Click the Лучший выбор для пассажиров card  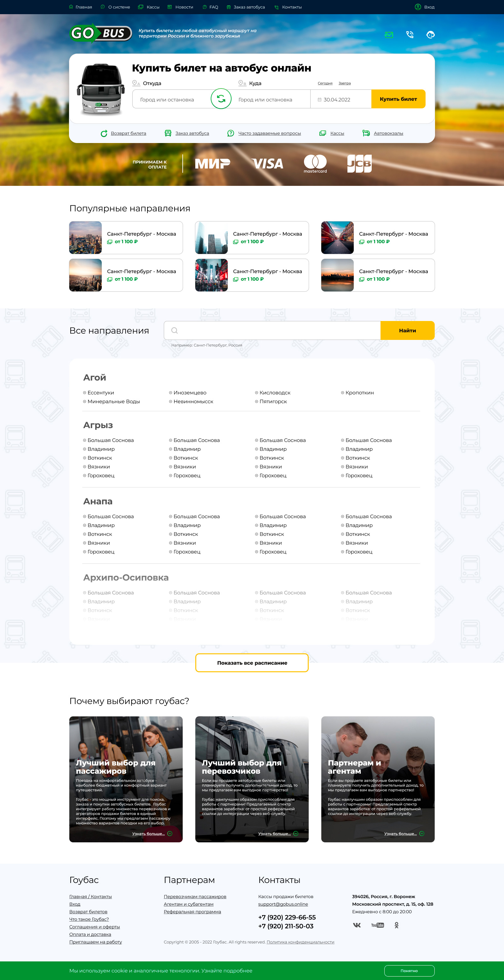126,779
